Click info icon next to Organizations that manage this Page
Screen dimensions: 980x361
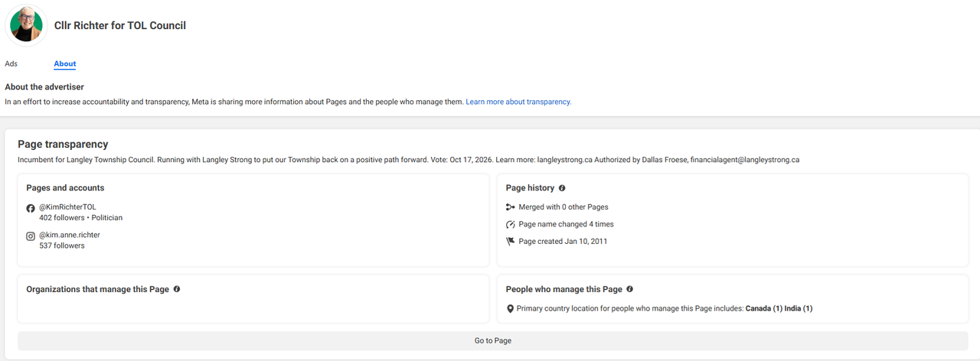tap(177, 289)
